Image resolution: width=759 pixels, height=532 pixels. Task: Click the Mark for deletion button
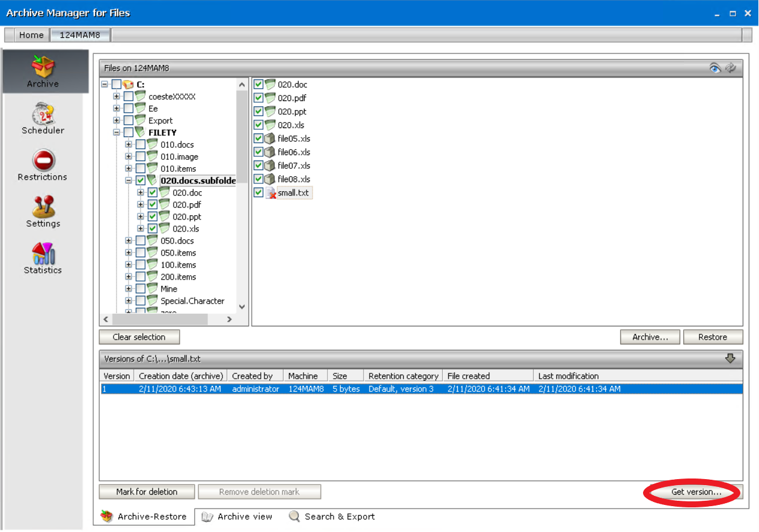pos(147,492)
